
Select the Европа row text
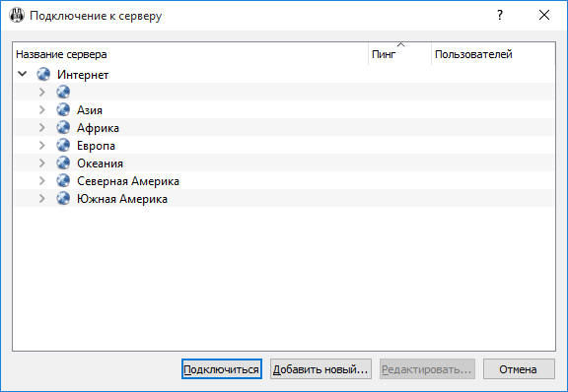[96, 146]
